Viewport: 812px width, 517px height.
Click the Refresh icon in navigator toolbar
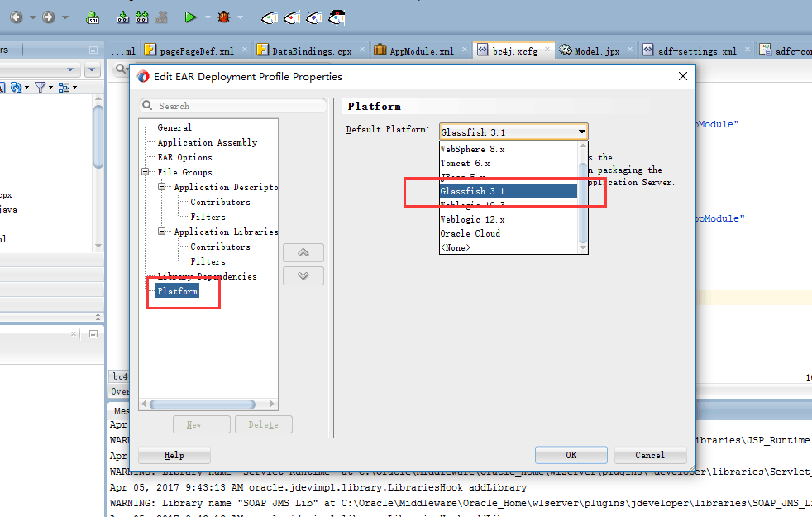tap(17, 88)
